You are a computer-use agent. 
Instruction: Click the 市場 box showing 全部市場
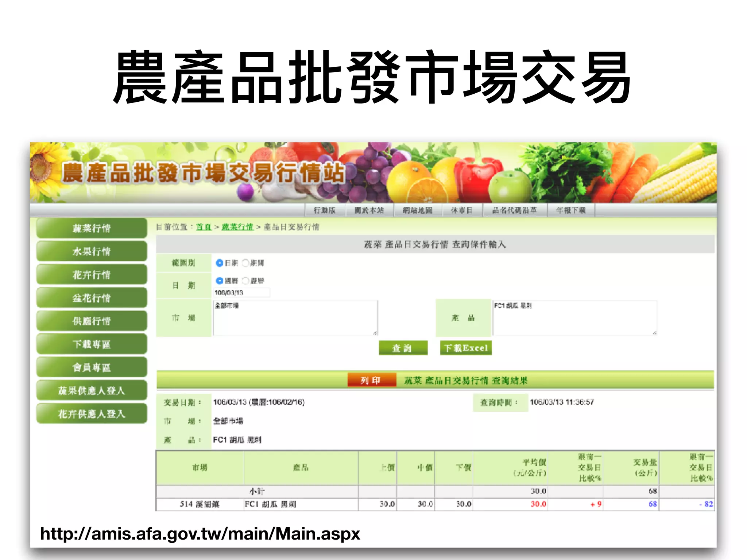click(x=295, y=318)
